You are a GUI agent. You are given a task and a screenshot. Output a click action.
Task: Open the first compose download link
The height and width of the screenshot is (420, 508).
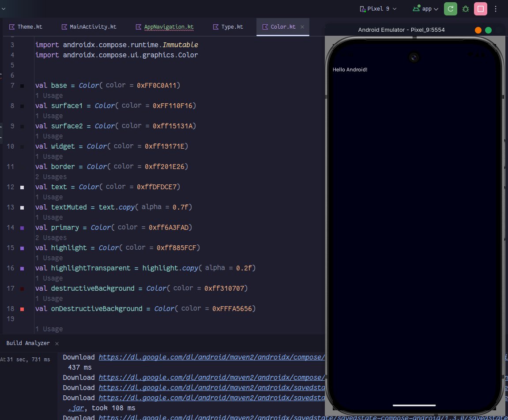point(211,357)
